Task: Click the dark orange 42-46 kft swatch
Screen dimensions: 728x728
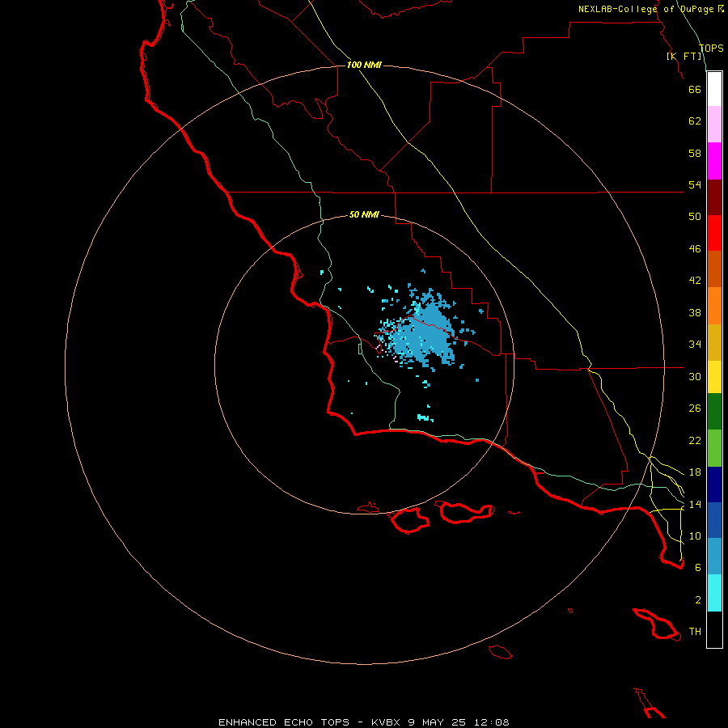Action: point(714,269)
